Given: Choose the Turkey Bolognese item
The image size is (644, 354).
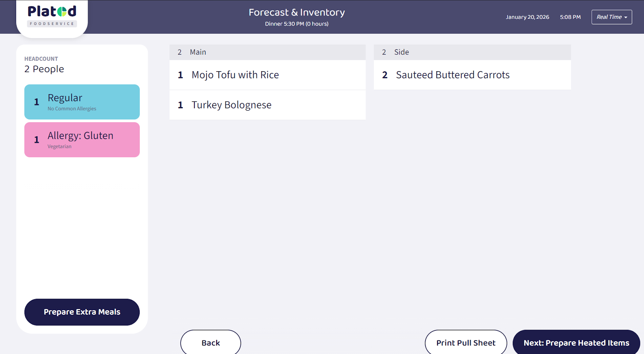Looking at the screenshot, I should [267, 105].
